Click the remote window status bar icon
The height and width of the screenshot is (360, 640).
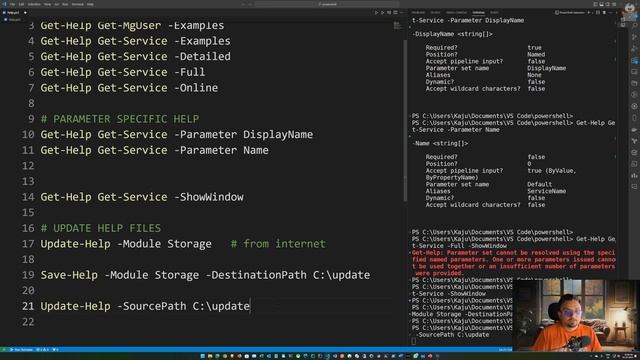(x=4, y=349)
